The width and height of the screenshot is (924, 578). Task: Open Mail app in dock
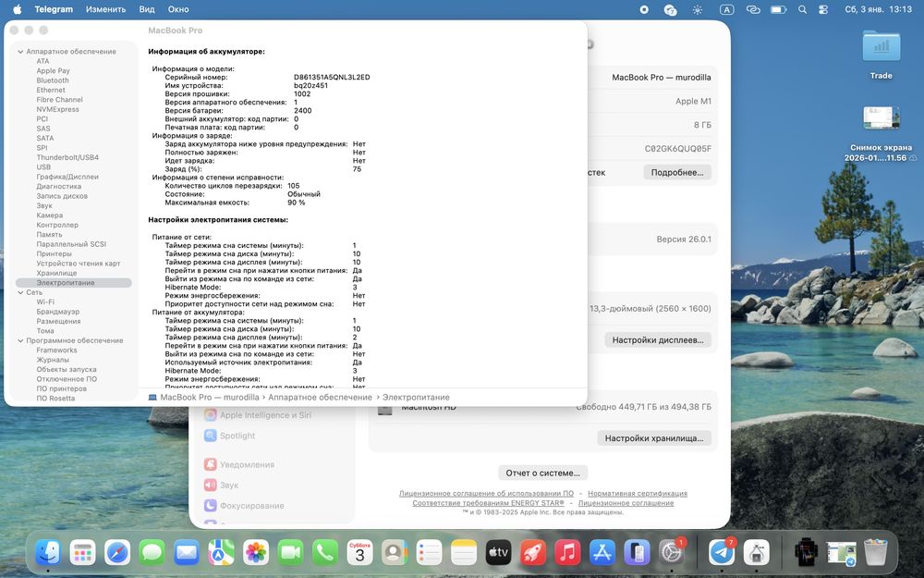187,553
